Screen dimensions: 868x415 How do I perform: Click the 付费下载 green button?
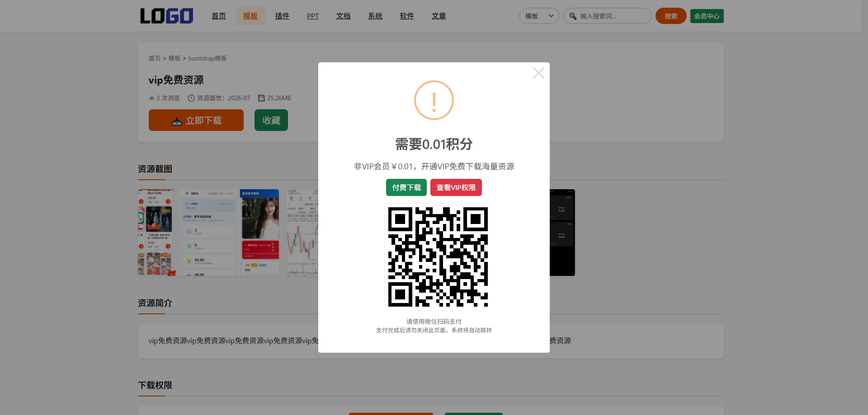pos(406,187)
